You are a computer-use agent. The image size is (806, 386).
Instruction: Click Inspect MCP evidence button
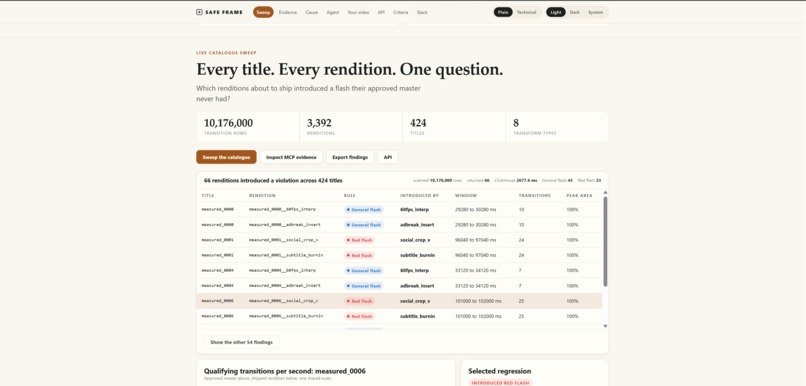[x=291, y=157]
